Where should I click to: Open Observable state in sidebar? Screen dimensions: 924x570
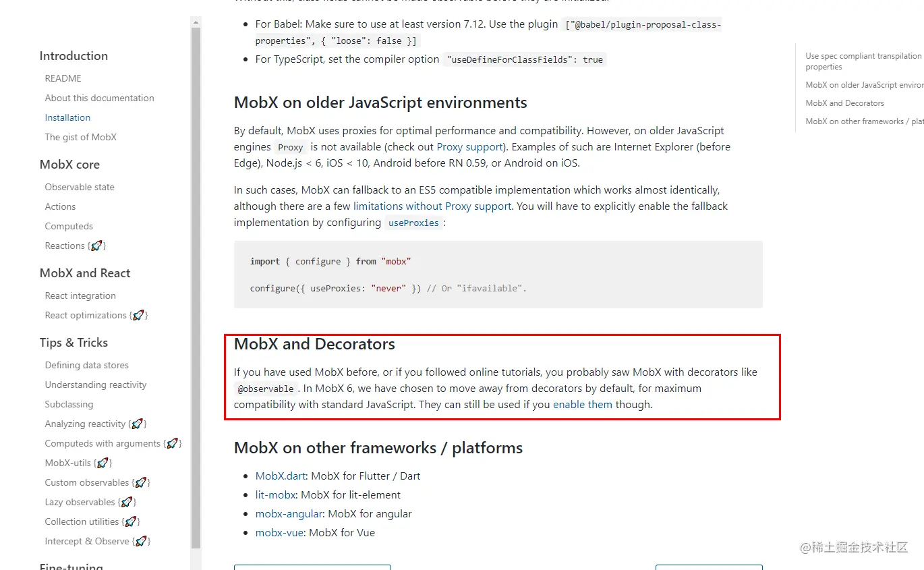coord(80,187)
